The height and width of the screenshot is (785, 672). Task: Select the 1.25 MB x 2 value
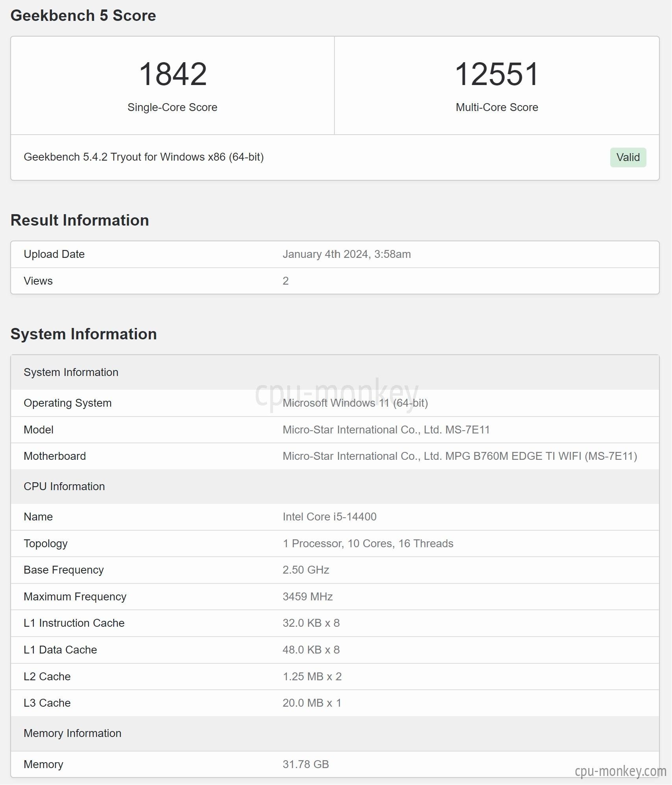pos(312,677)
